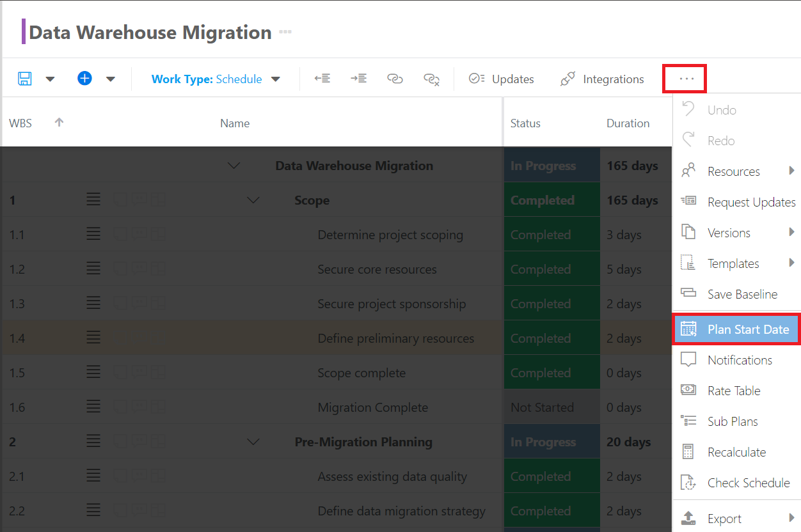Click the Duration column header

coord(628,123)
